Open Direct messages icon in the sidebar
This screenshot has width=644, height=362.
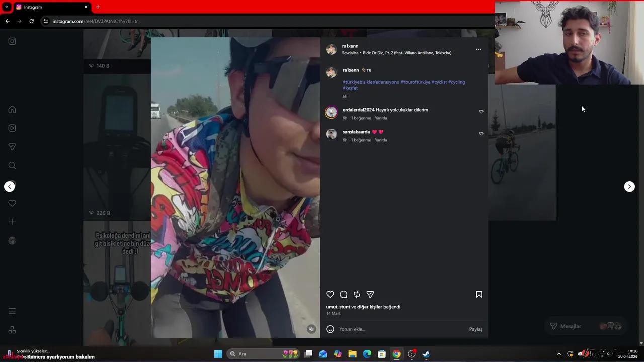[12, 147]
